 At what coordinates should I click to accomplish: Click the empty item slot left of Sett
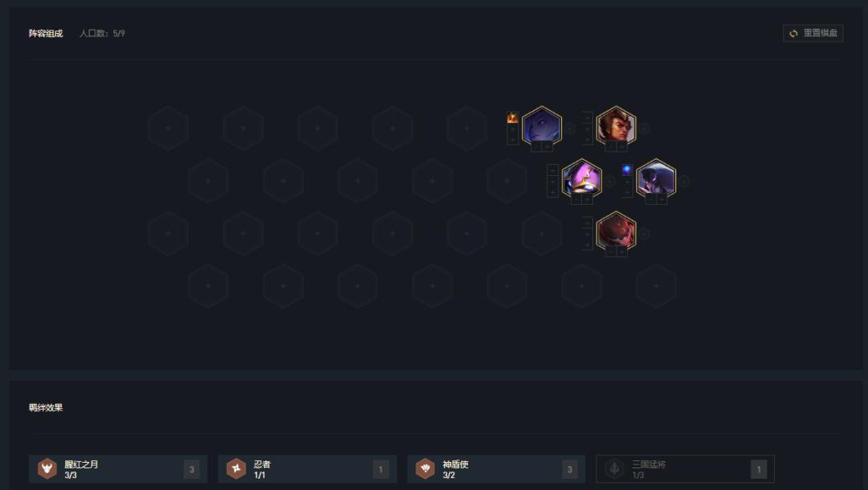(x=588, y=117)
